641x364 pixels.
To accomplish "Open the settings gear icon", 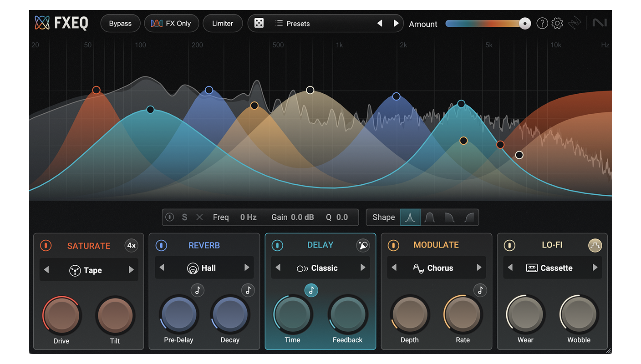I will click(x=557, y=23).
